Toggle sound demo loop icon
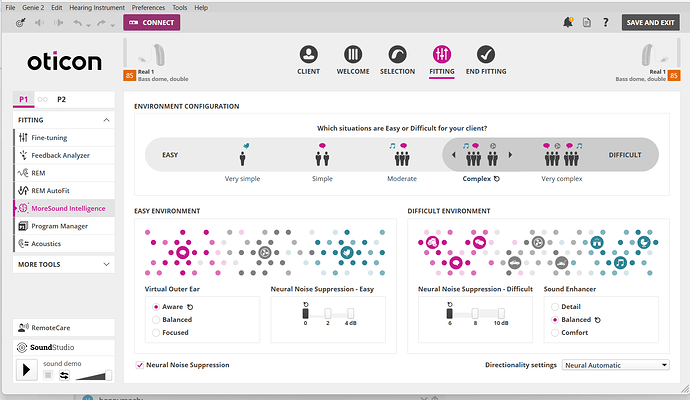This screenshot has width=690, height=400. (64, 375)
